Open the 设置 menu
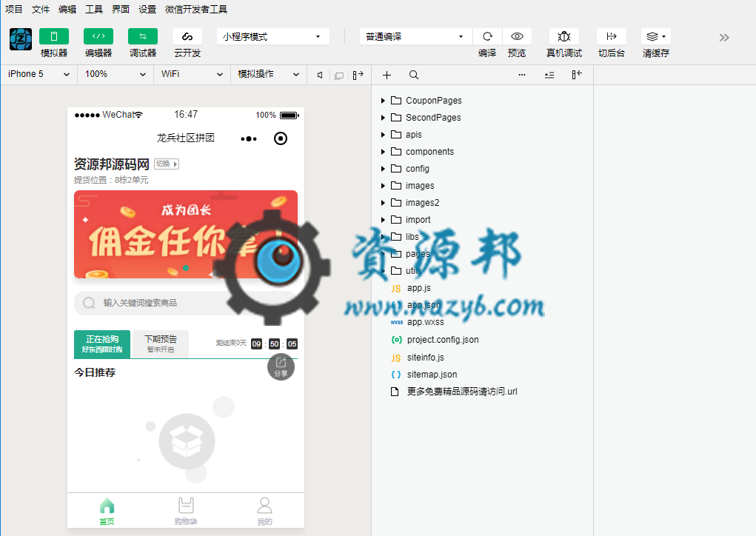The image size is (756, 536). click(x=147, y=9)
